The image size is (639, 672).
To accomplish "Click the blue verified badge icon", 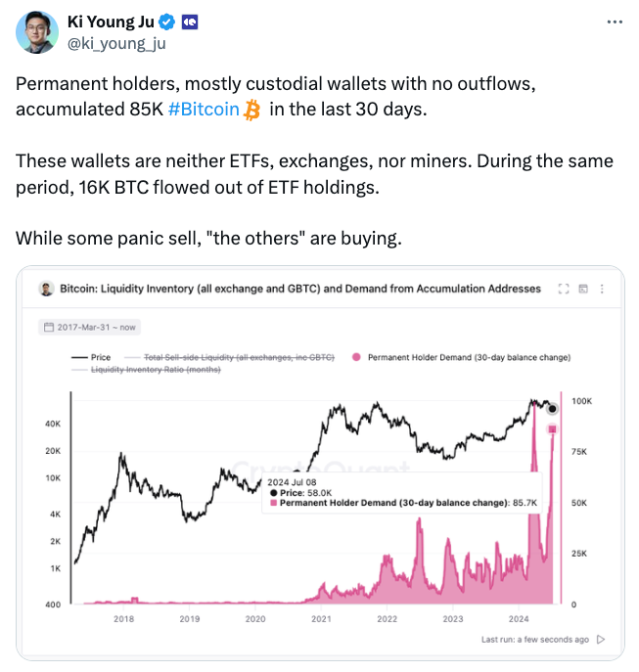I will point(166,22).
